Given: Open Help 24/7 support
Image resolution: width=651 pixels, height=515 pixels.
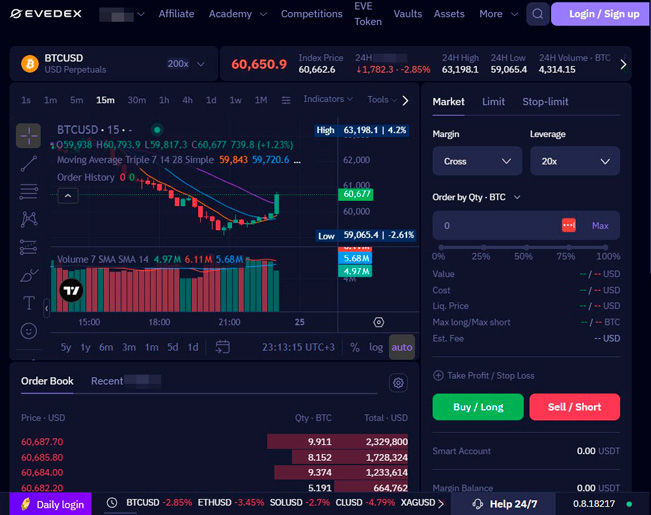Looking at the screenshot, I should click(504, 504).
